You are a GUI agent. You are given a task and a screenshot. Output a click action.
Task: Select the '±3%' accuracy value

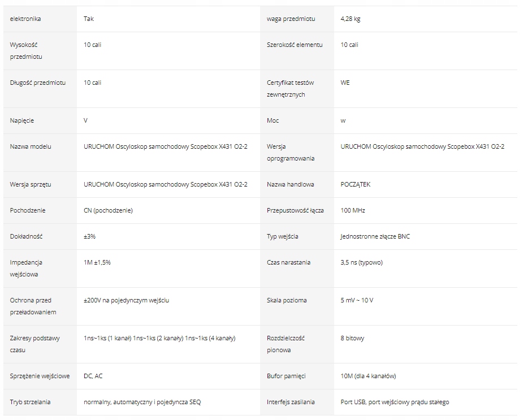coord(89,236)
